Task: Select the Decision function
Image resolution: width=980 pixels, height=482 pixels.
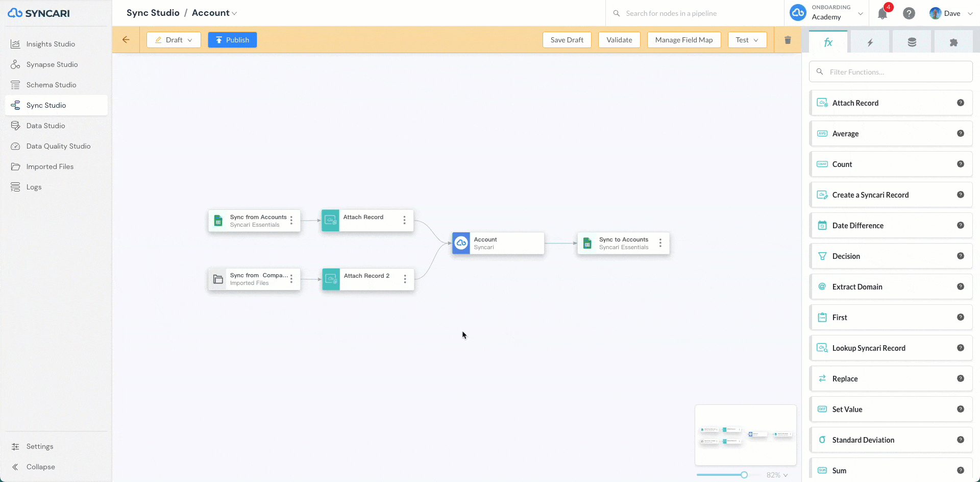Action: 891,256
